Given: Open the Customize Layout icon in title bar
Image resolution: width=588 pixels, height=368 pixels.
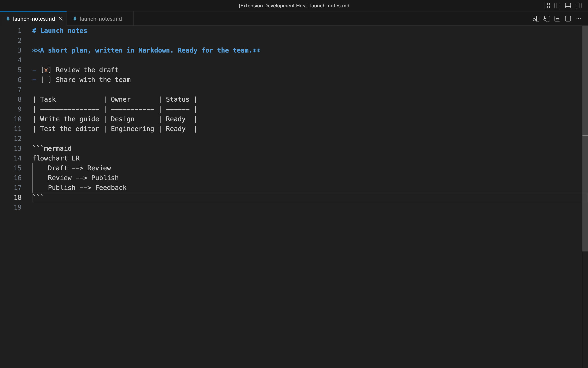Looking at the screenshot, I should (547, 6).
